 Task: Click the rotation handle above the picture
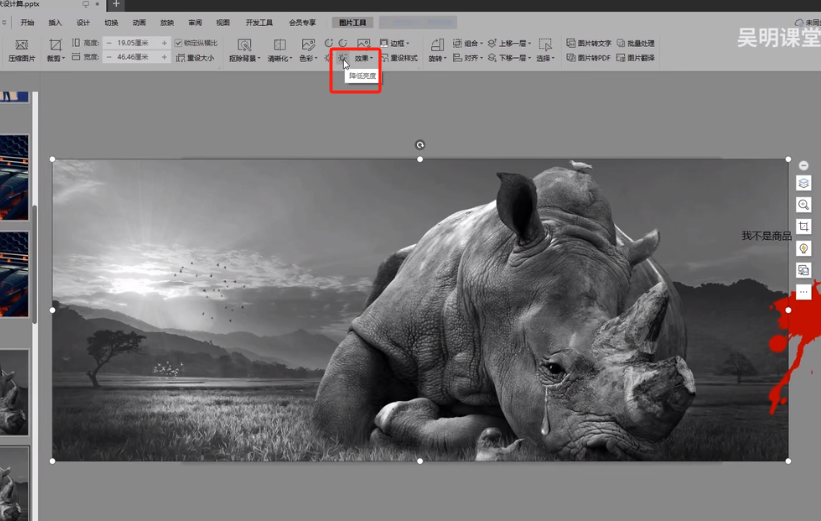(420, 145)
